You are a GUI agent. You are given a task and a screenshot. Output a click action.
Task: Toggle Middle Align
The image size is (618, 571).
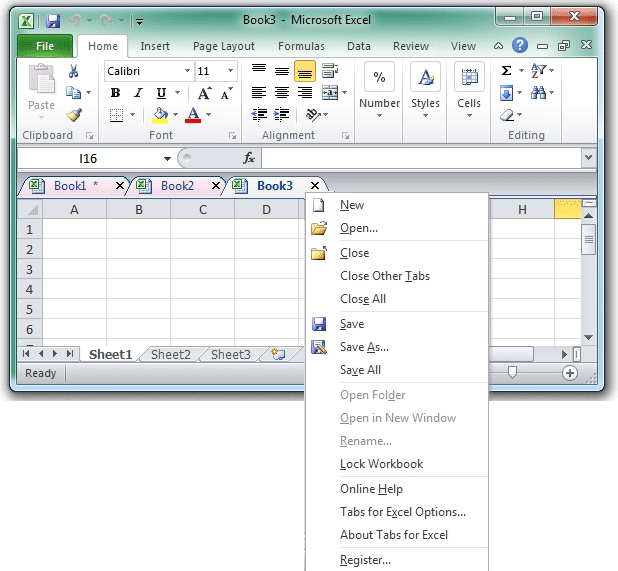(282, 71)
